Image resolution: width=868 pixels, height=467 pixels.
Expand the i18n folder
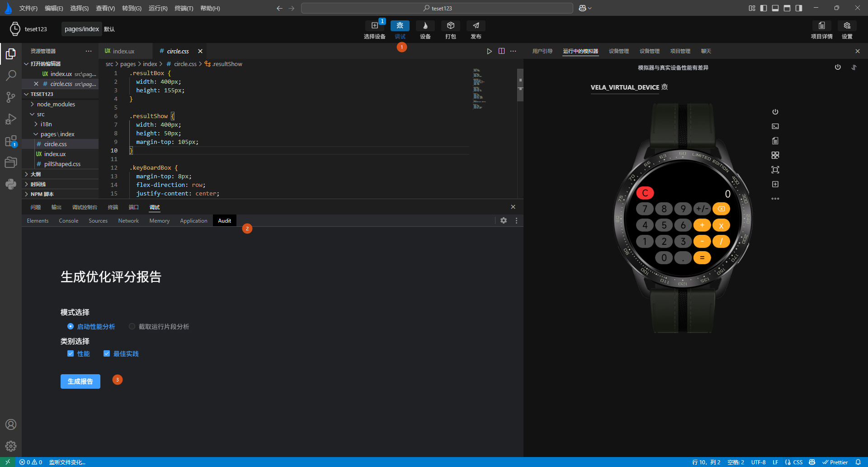coord(46,124)
